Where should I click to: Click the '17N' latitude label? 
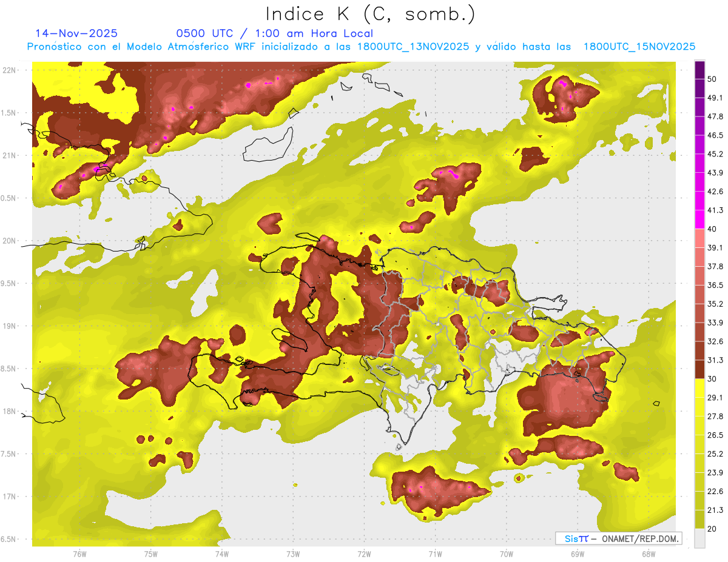pyautogui.click(x=10, y=497)
